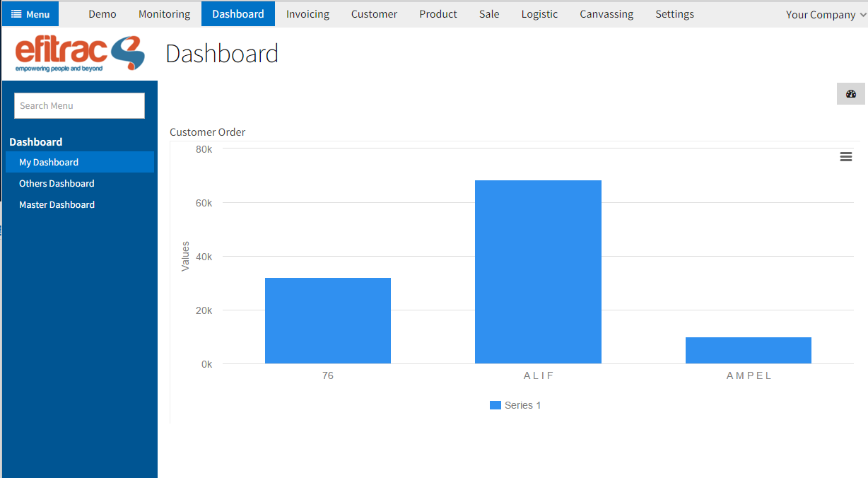Open the dashboard gauge icon button

pyautogui.click(x=851, y=94)
